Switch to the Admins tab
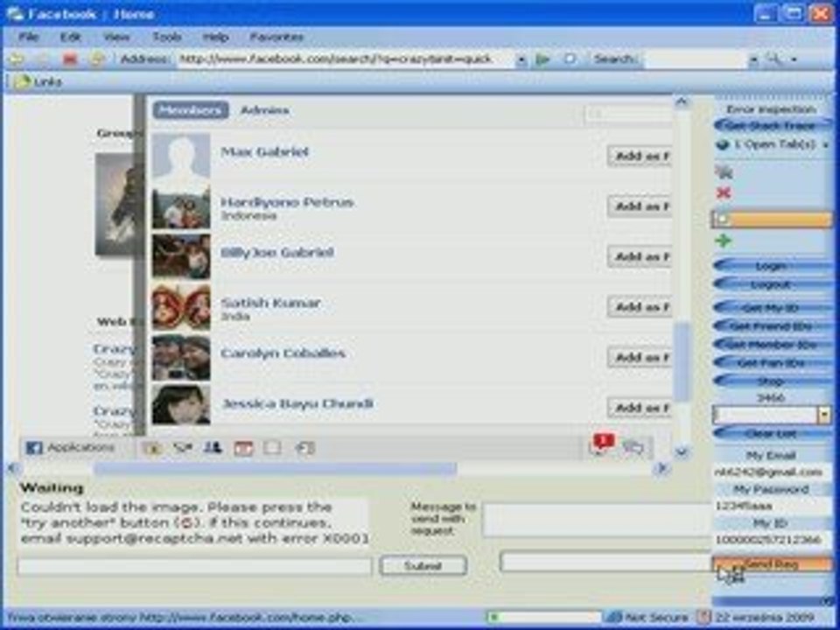Image resolution: width=840 pixels, height=630 pixels. [x=264, y=110]
